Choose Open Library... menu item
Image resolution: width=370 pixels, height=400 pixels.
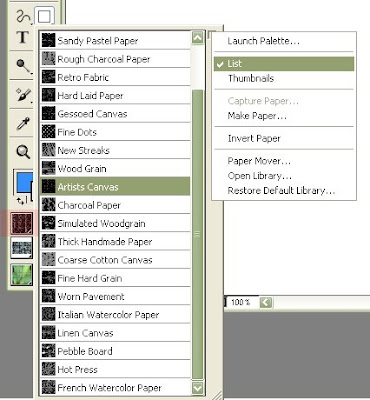click(284, 176)
